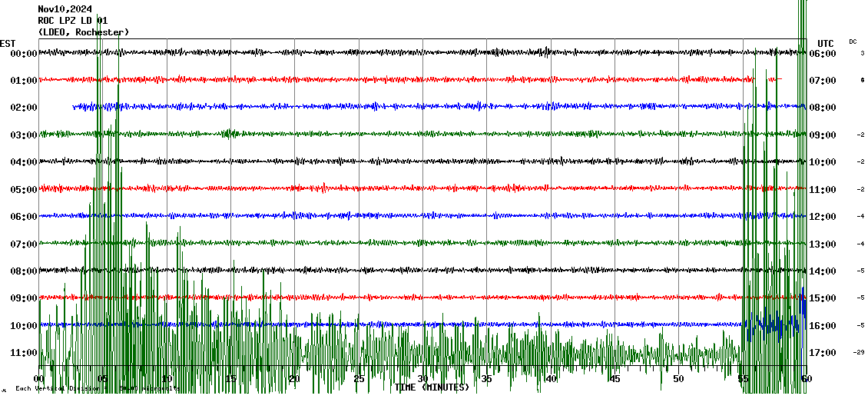Viewport: 868px width, 399px height.
Task: Click the Nov10,2024 date label
Action: (x=65, y=9)
